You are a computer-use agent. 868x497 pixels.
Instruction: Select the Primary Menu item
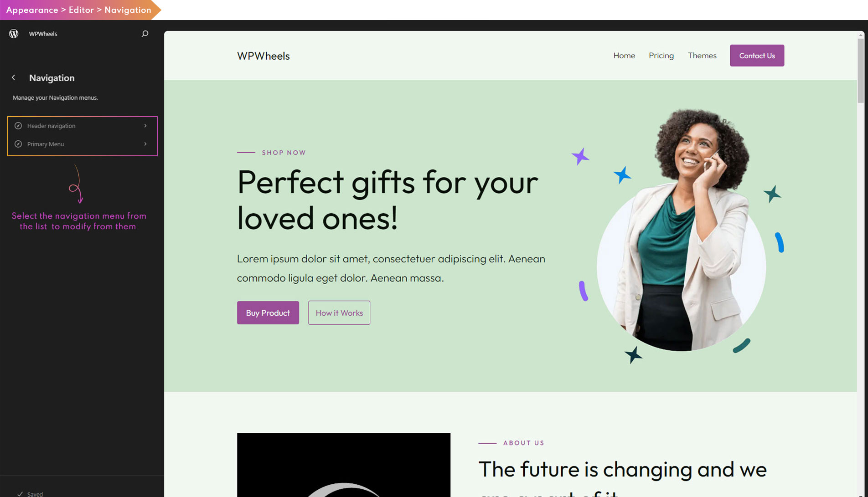[46, 144]
